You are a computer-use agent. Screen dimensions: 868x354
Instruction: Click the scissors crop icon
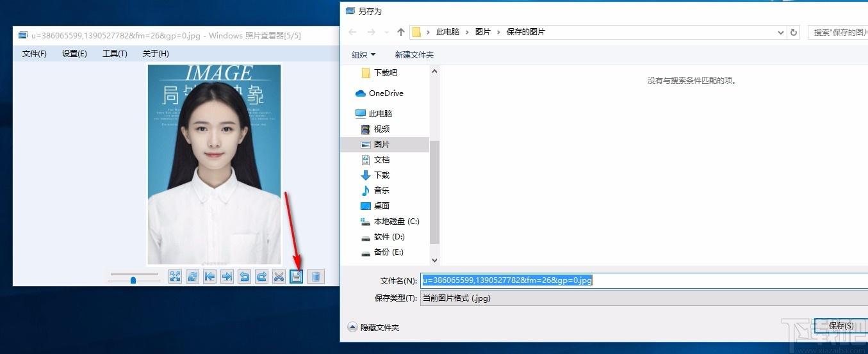tap(279, 277)
